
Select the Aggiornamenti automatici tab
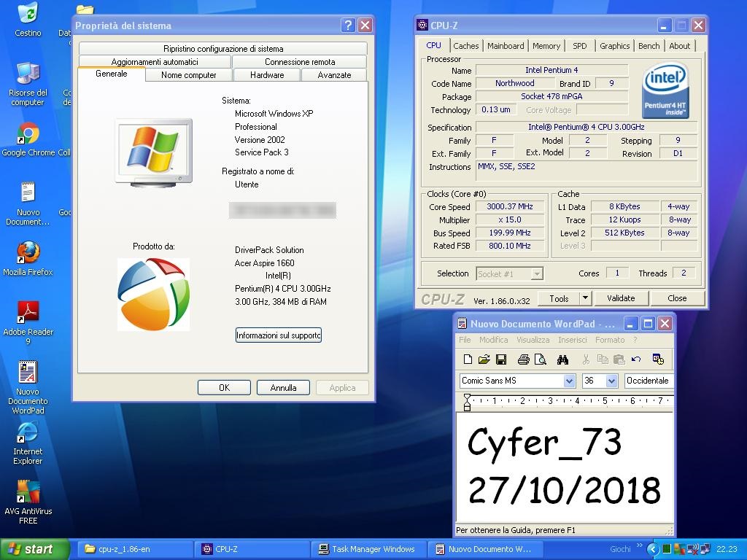155,61
